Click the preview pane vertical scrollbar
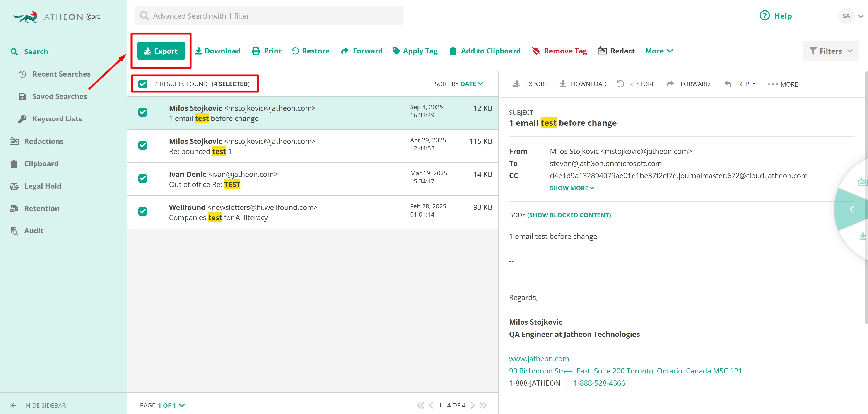This screenshot has width=868, height=414. click(x=866, y=197)
